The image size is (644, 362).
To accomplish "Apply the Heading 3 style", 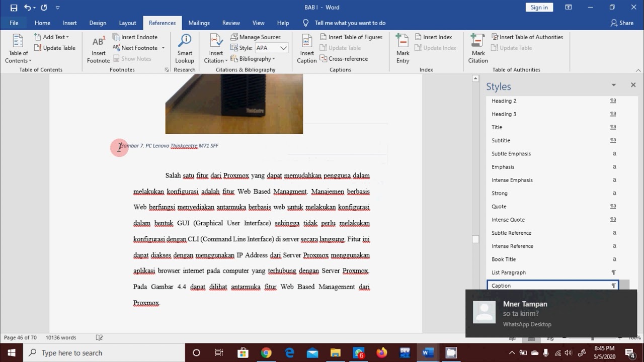I will (553, 114).
